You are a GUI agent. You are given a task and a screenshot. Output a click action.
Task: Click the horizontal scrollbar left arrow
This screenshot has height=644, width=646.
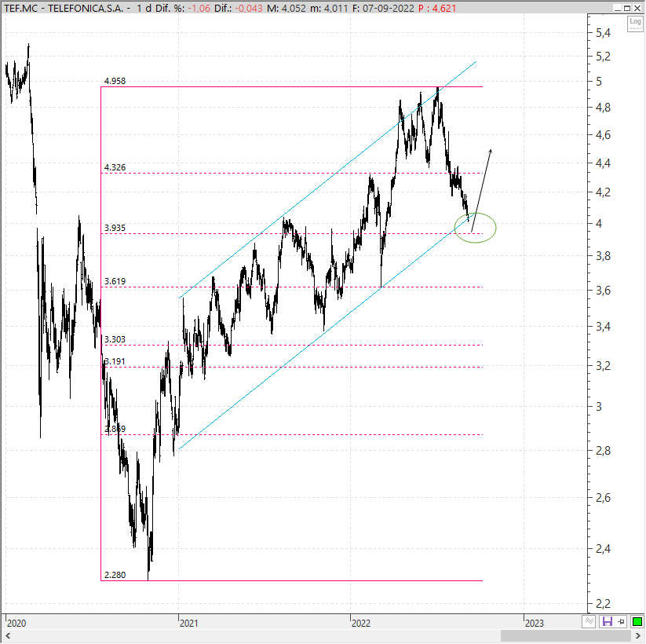click(x=7, y=636)
